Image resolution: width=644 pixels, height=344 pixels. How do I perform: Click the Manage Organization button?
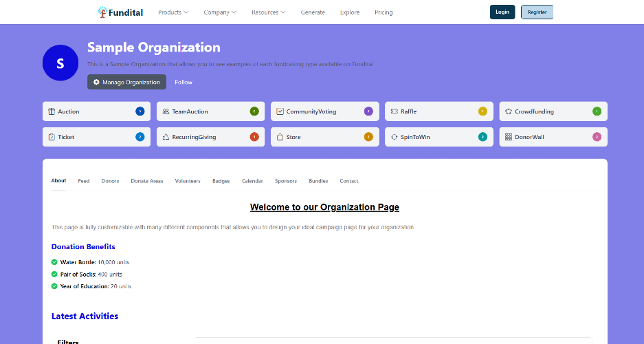[x=126, y=82]
